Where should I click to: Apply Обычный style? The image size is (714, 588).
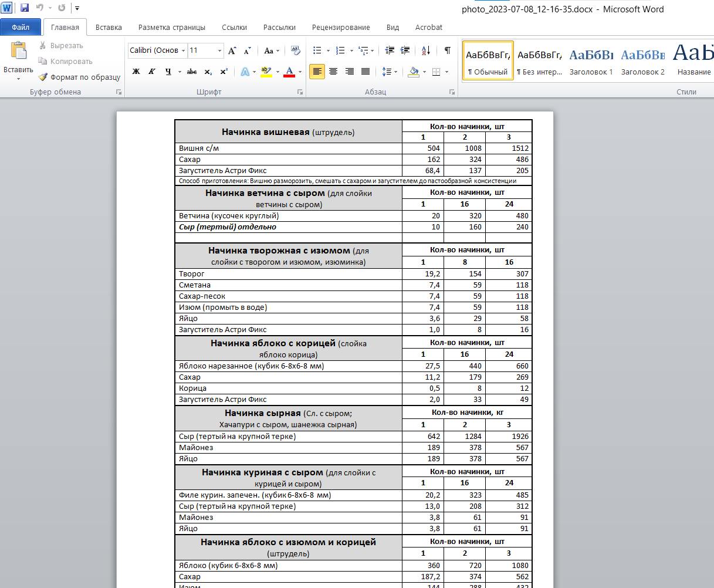488,60
